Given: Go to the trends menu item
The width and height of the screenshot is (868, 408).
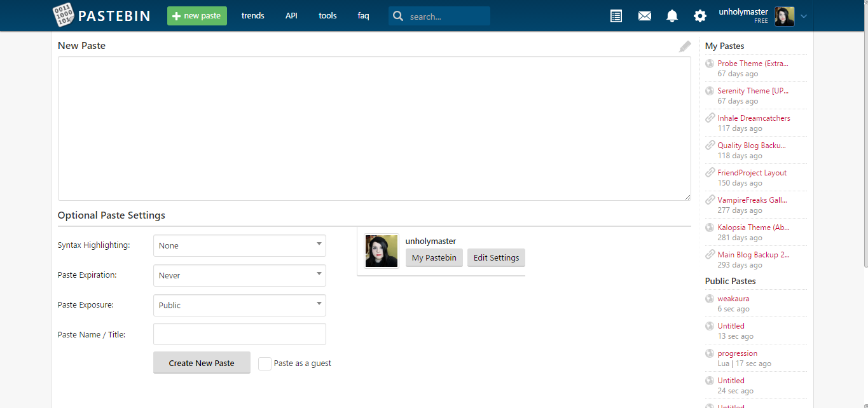Looking at the screenshot, I should (253, 16).
